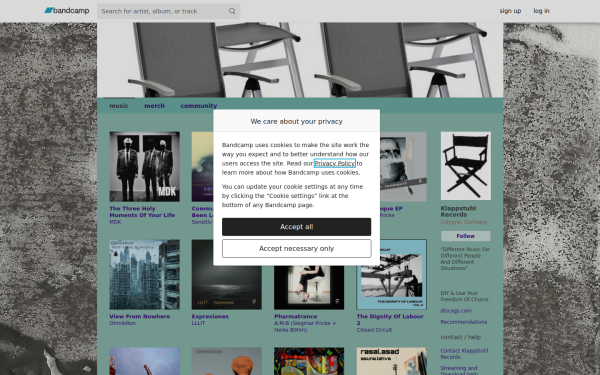
Task: Click the View From Nowhere title link
Action: [140, 316]
